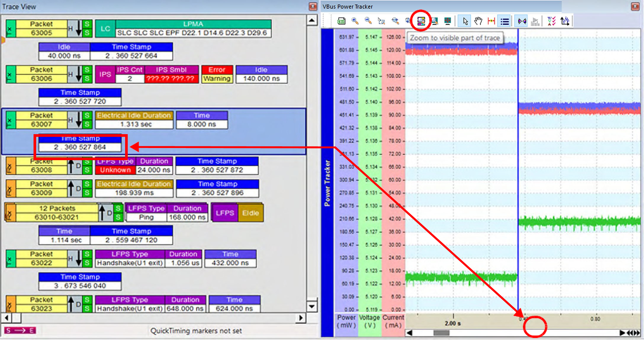Select the Packet 63007 header cell
644x340 pixels.
[x=41, y=120]
